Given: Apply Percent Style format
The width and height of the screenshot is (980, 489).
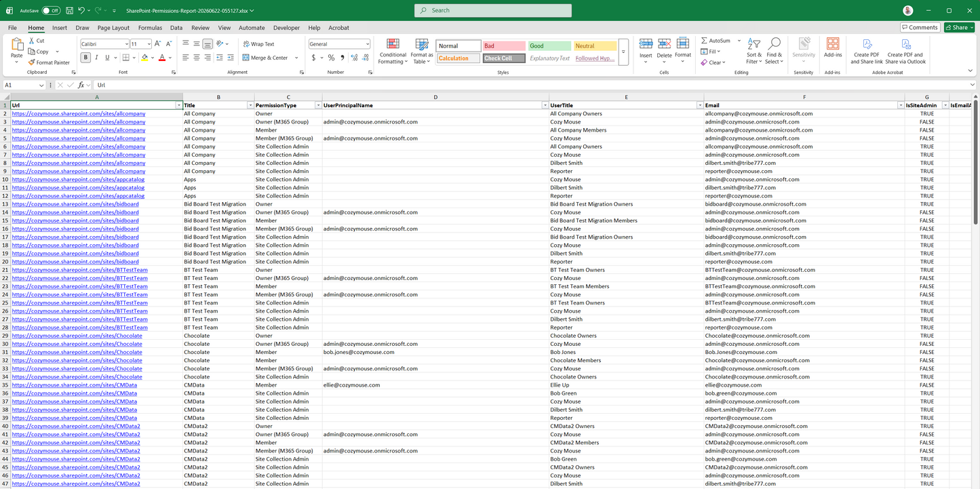Looking at the screenshot, I should (331, 58).
